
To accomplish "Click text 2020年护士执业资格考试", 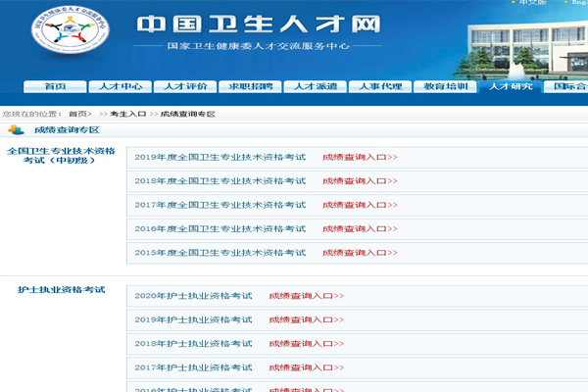I will coord(193,296).
